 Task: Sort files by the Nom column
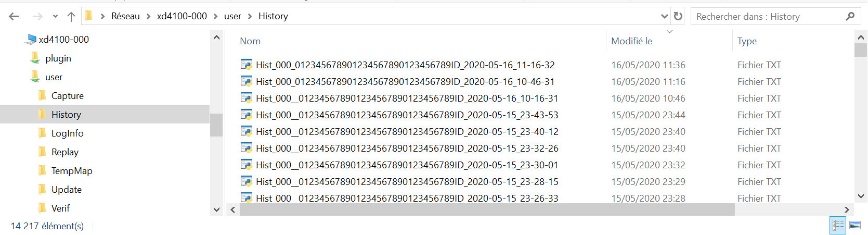coord(250,41)
